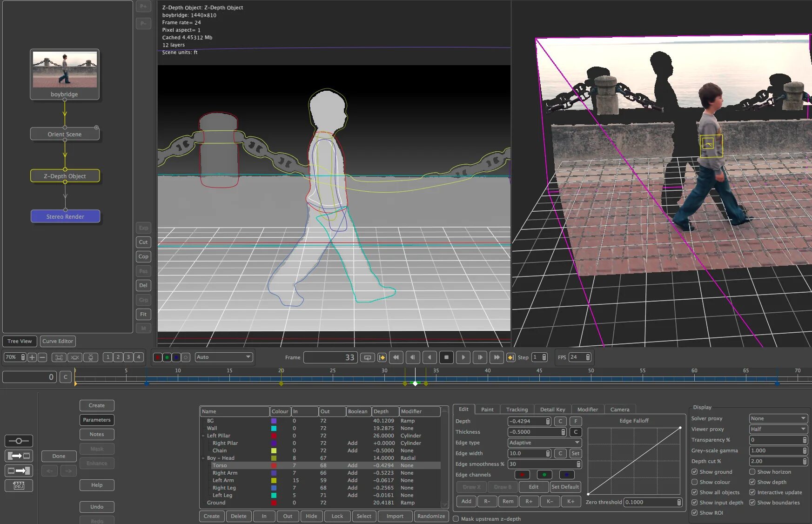Toggle the green channel display icon

(x=167, y=357)
